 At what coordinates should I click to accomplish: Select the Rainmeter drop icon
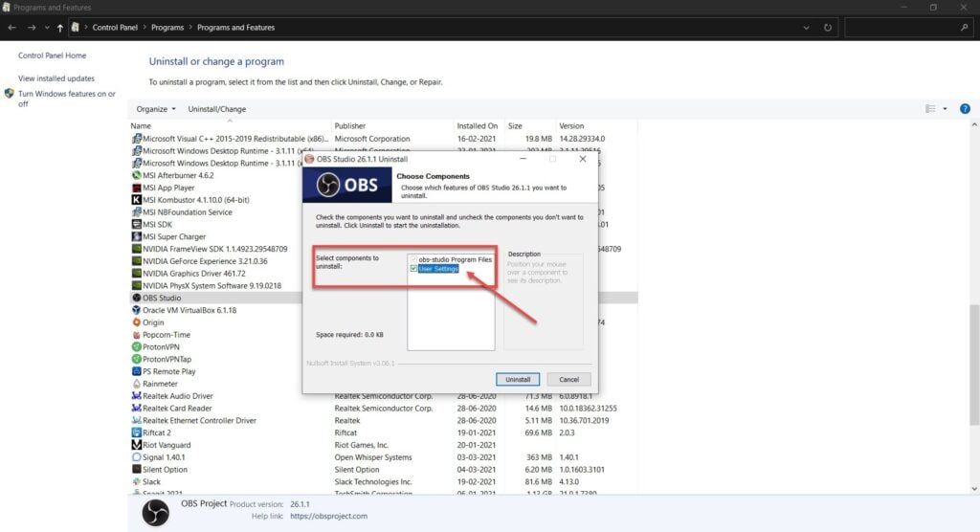point(136,384)
